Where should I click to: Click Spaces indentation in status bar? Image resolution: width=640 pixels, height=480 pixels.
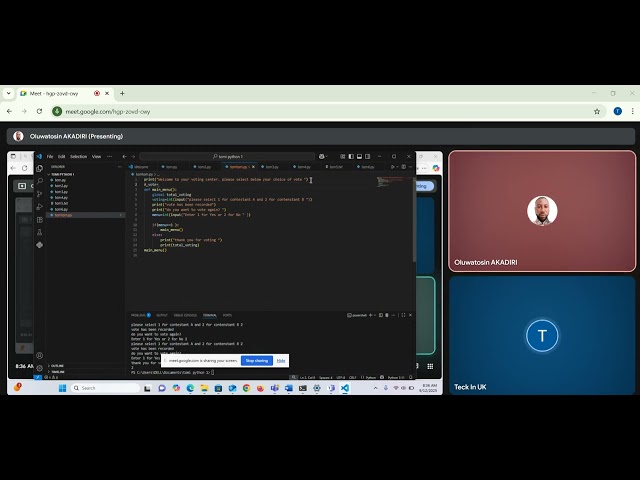[326, 378]
